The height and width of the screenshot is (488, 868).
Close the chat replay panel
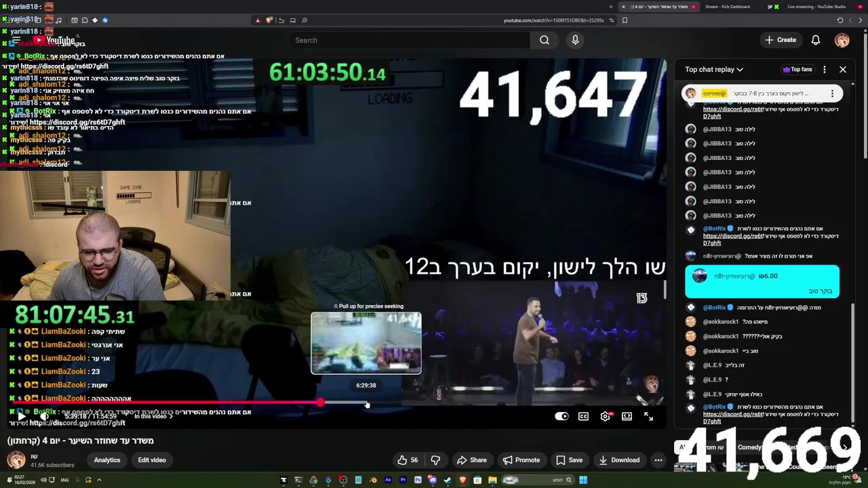843,69
